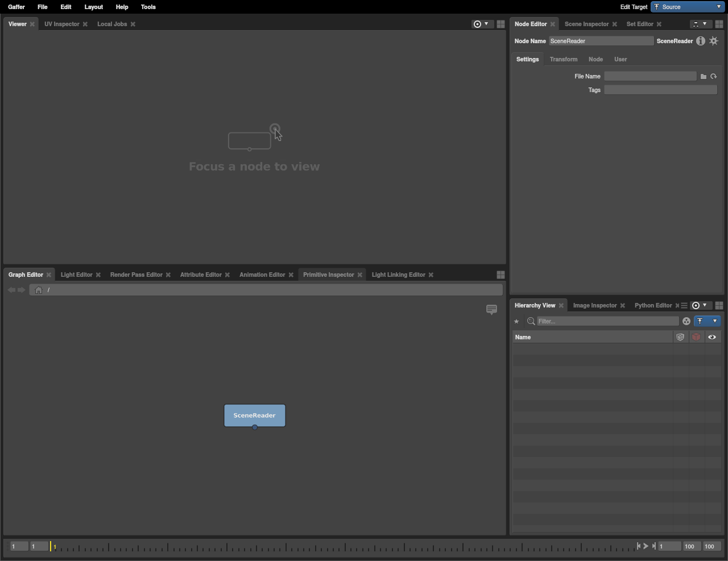Switch to the UV Inspector tab

point(62,24)
